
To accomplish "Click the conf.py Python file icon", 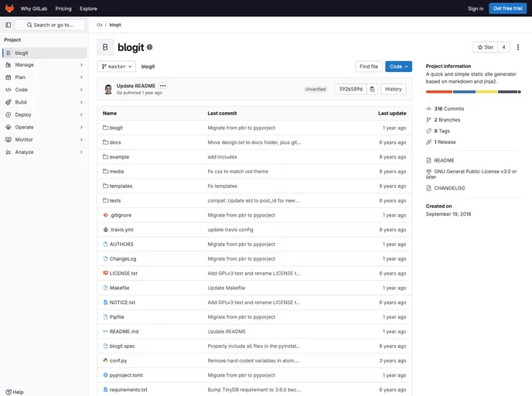I will tap(105, 360).
